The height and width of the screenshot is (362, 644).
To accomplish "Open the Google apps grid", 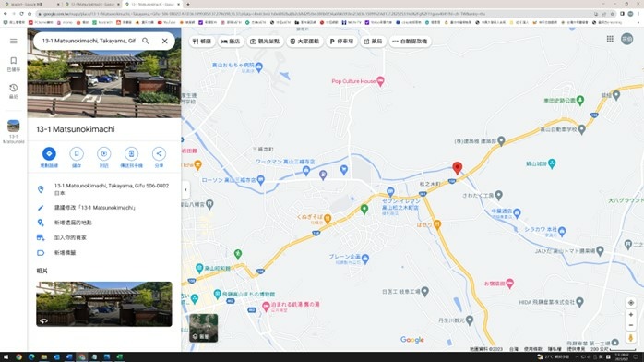I will [610, 39].
